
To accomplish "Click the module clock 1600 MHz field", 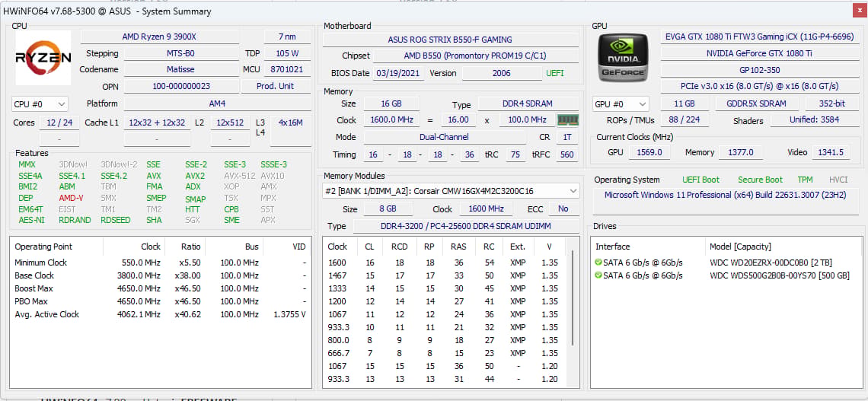I will (x=486, y=209).
